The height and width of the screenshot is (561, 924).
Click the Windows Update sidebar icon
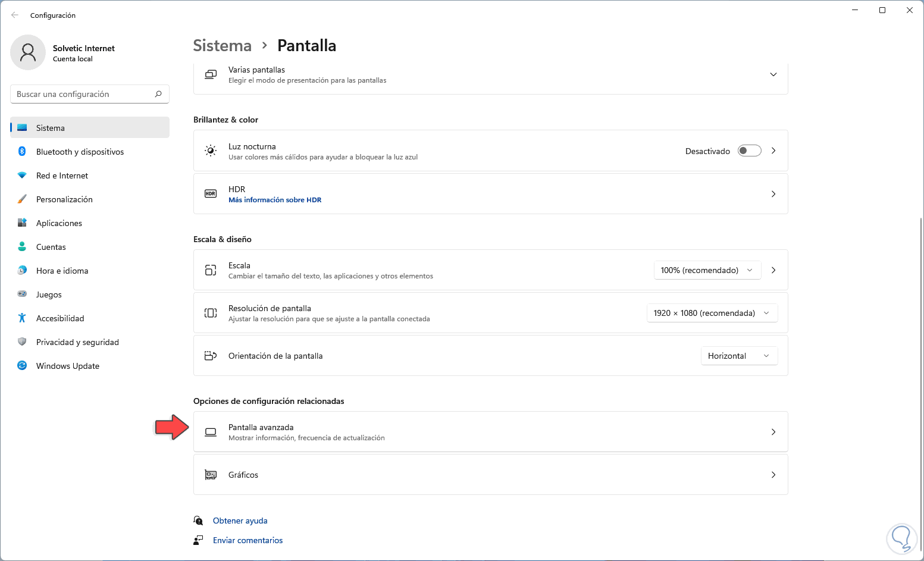(22, 366)
